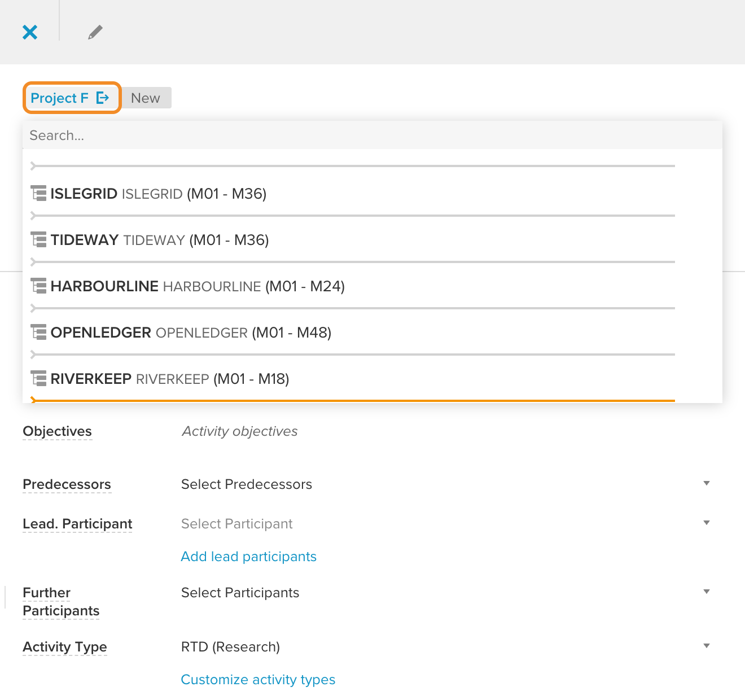Expand the Further Participants dropdown
Image resolution: width=745 pixels, height=700 pixels.
pyautogui.click(x=445, y=592)
